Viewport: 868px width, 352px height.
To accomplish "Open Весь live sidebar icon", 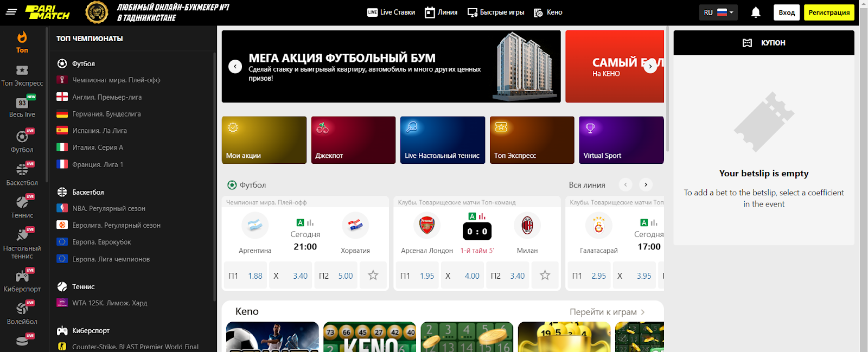I will pos(22,103).
